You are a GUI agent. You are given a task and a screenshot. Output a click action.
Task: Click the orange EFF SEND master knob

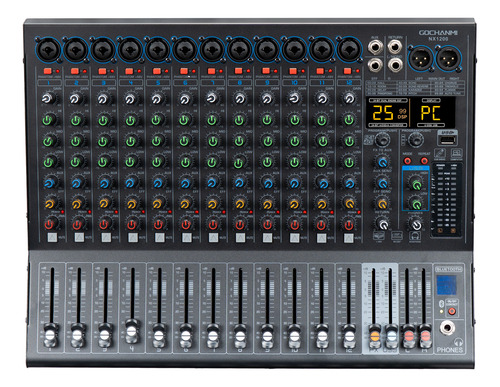[x=383, y=203]
